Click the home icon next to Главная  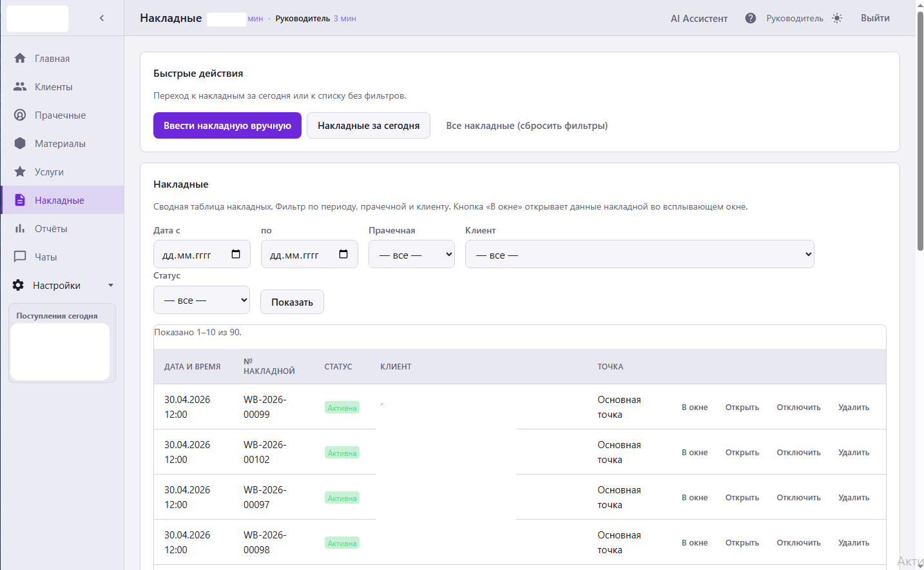[20, 58]
